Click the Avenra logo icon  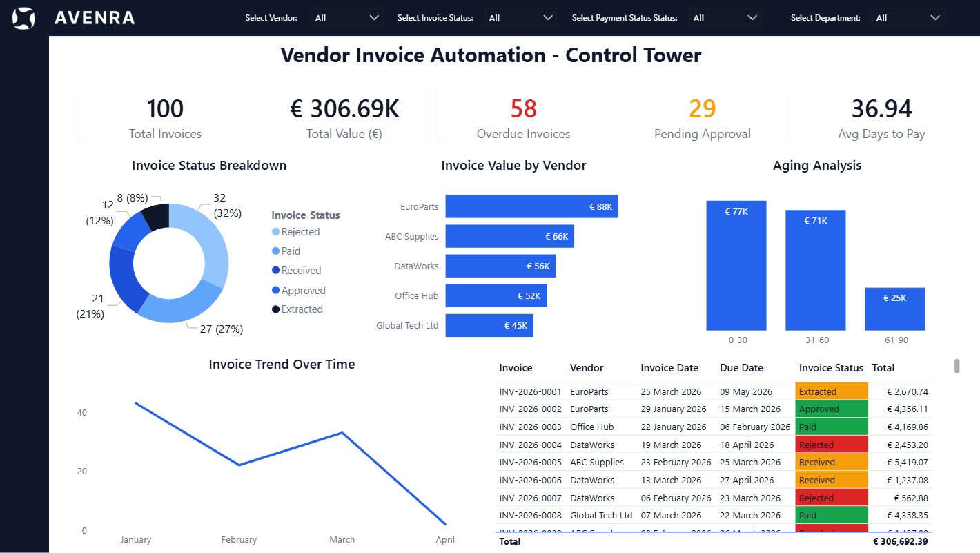point(23,18)
